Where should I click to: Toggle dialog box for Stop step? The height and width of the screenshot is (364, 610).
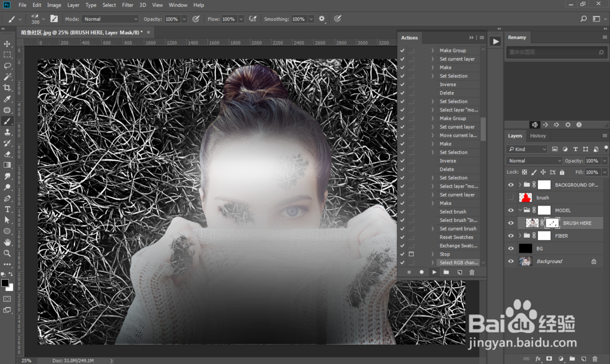click(x=411, y=254)
